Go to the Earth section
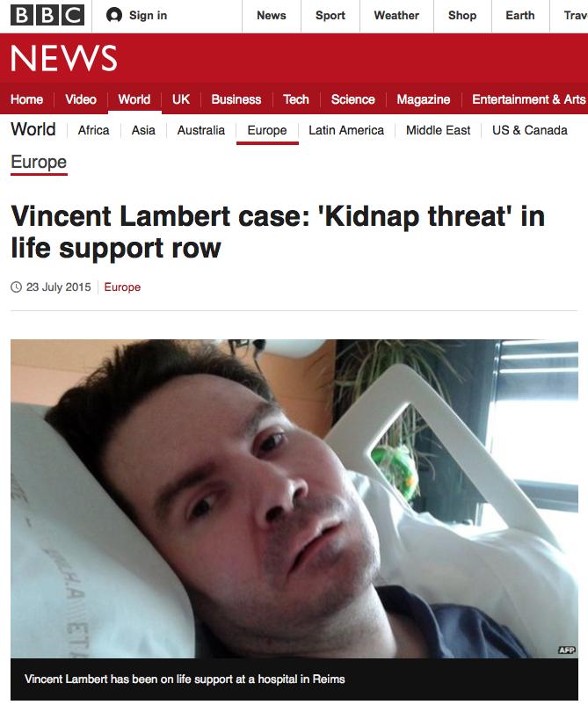The width and height of the screenshot is (588, 712). tap(520, 16)
